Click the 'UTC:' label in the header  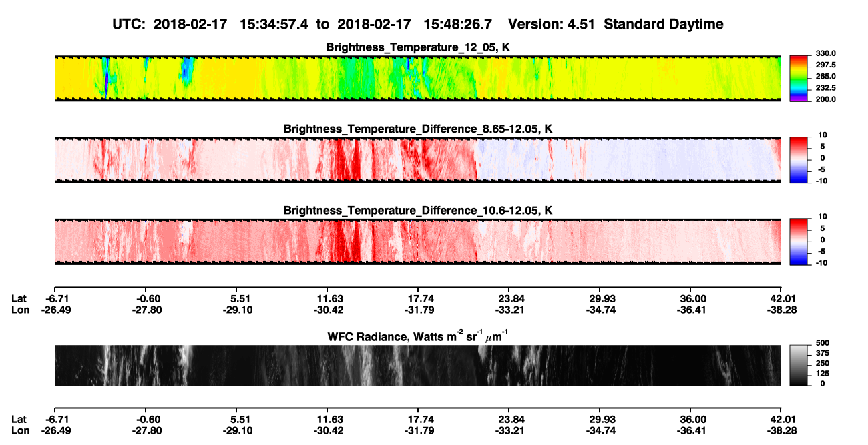[x=129, y=25]
